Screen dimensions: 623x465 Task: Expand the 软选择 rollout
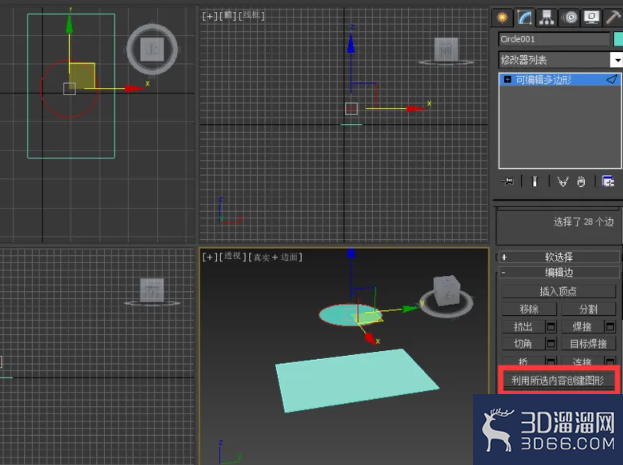[558, 257]
